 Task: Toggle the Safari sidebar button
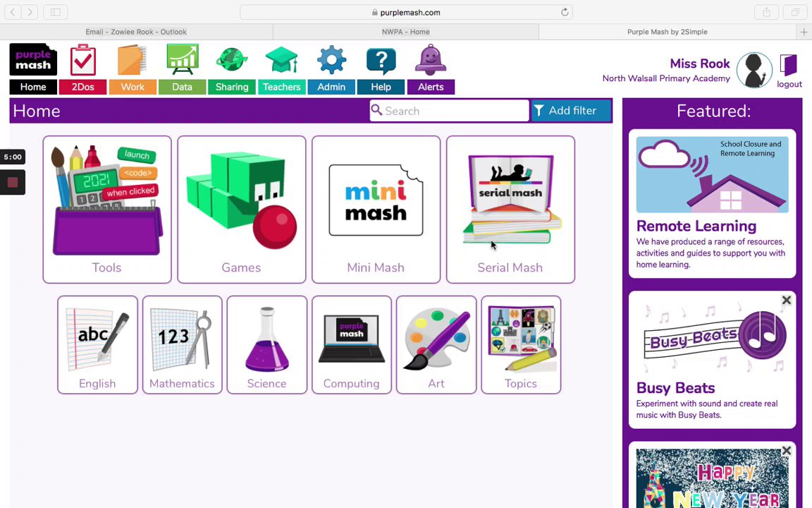[56, 12]
